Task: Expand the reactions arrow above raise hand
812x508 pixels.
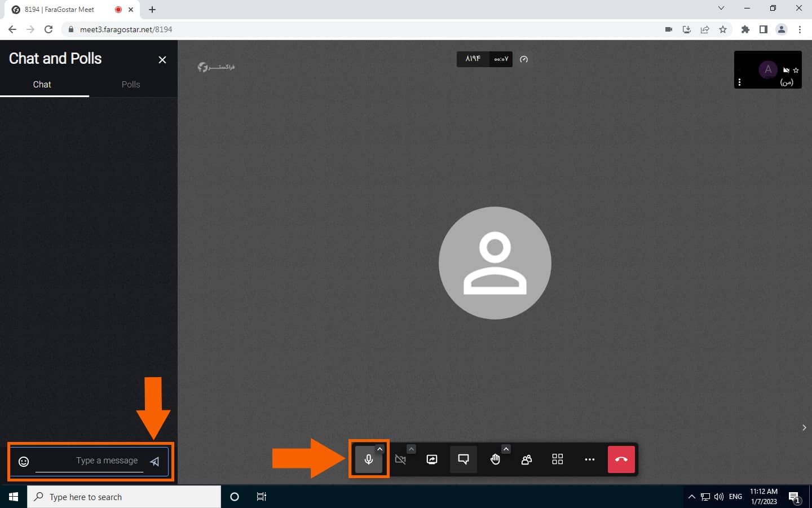Action: tap(506, 449)
